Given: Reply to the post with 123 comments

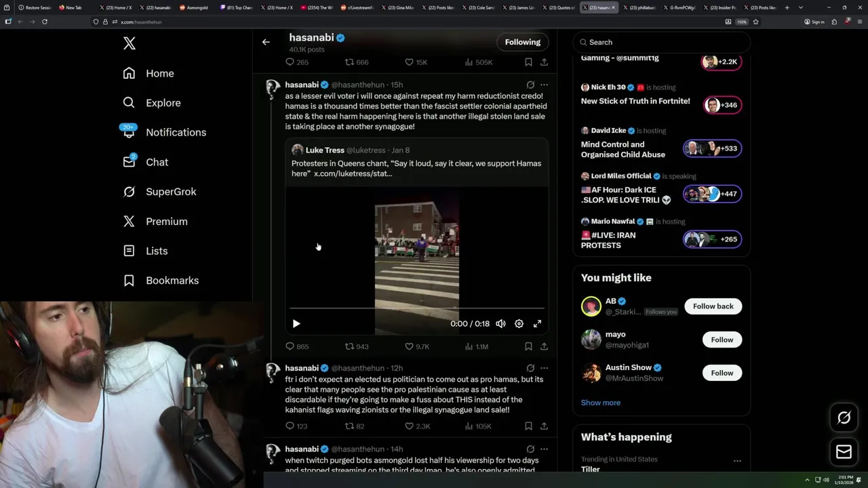Looking at the screenshot, I should (x=297, y=426).
